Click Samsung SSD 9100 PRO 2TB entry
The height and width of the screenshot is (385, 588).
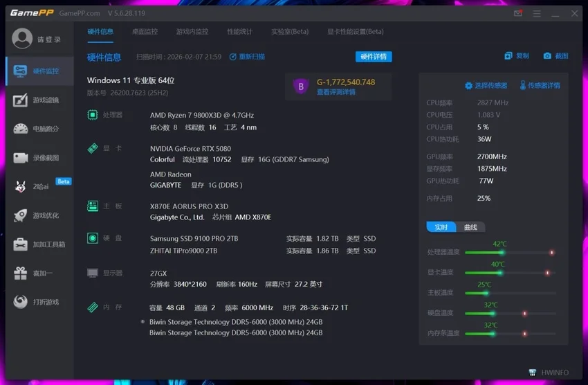(x=194, y=239)
